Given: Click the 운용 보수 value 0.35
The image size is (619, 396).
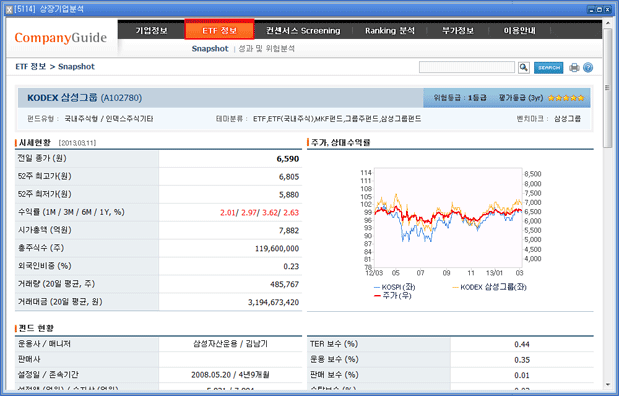Looking at the screenshot, I should [521, 360].
